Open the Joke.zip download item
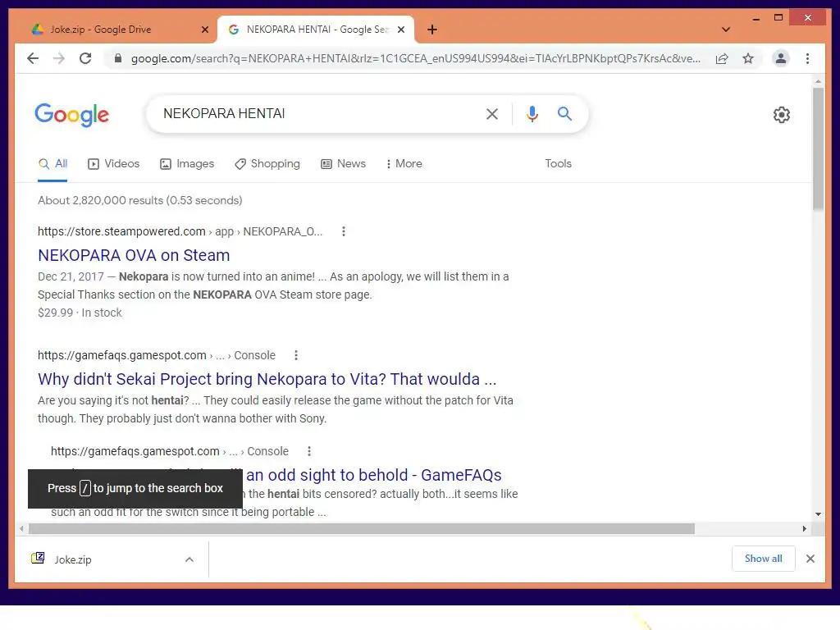This screenshot has height=630, width=840. pos(110,559)
